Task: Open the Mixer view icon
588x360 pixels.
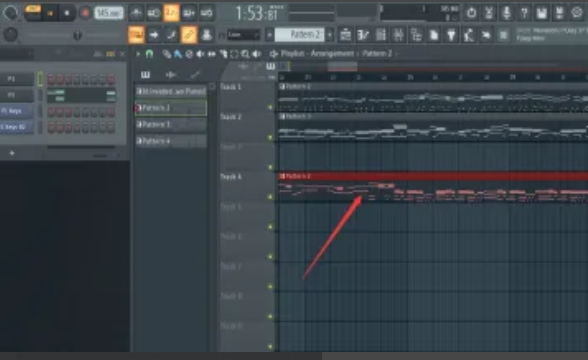Action: coord(398,35)
